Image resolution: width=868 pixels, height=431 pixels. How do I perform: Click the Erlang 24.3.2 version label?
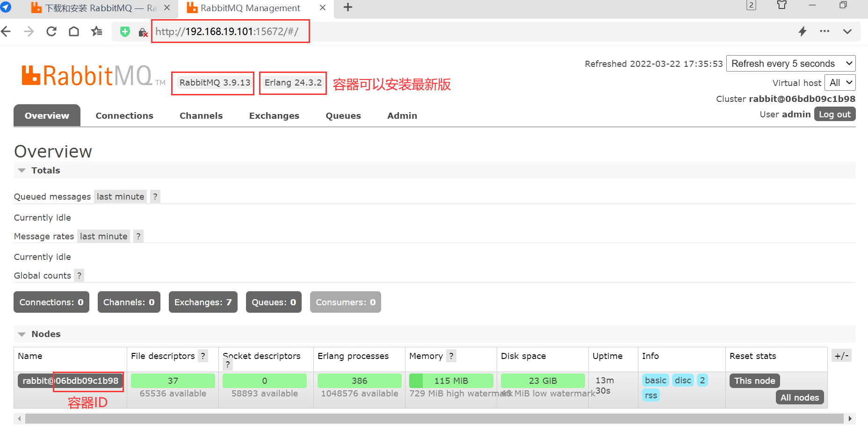point(293,83)
